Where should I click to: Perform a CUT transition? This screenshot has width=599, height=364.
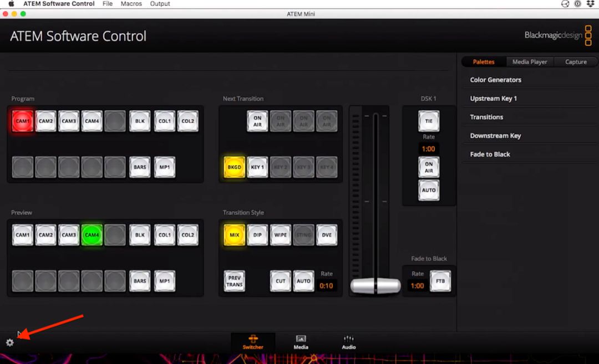pos(281,281)
